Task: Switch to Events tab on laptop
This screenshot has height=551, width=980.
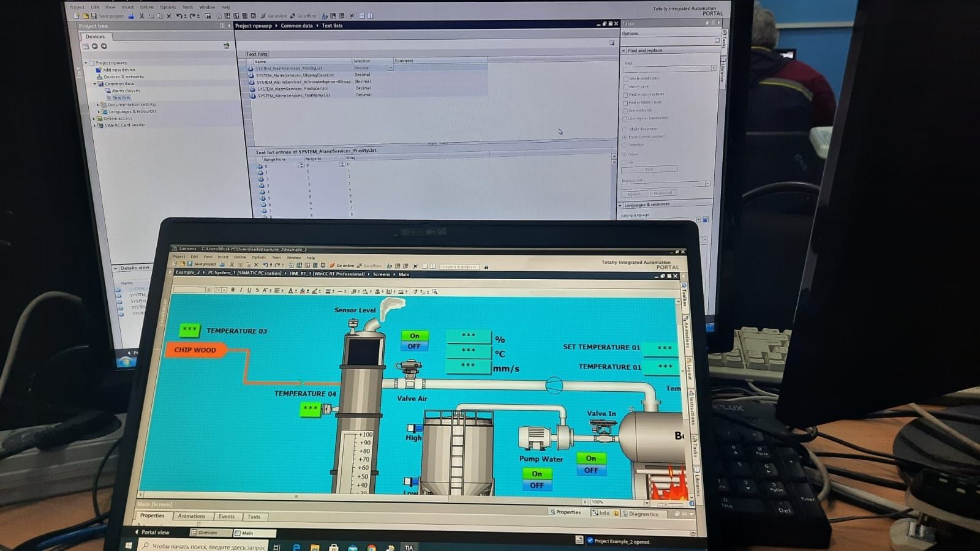Action: click(x=227, y=517)
